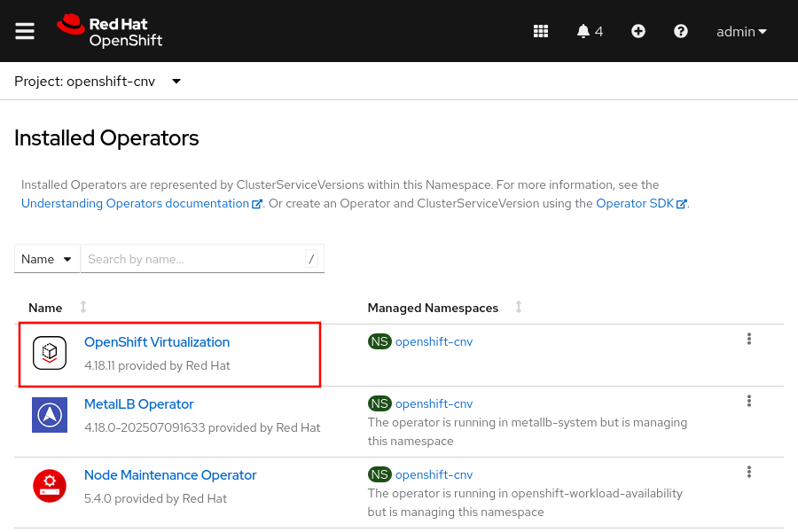Open openshift-cnv namespace in Node Maintenance row
Screen dimensions: 798x532
(434, 474)
